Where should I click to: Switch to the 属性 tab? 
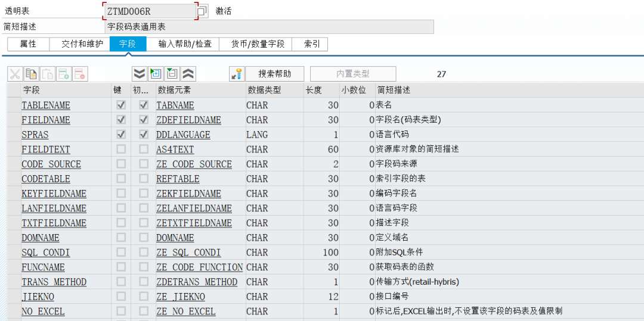click(29, 44)
